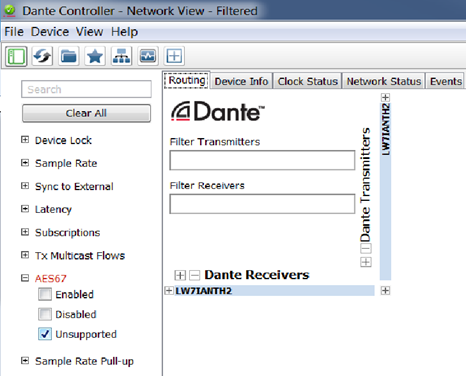Expand the Sample Rate filter
Viewport: 466px width, 376px height.
tap(25, 163)
